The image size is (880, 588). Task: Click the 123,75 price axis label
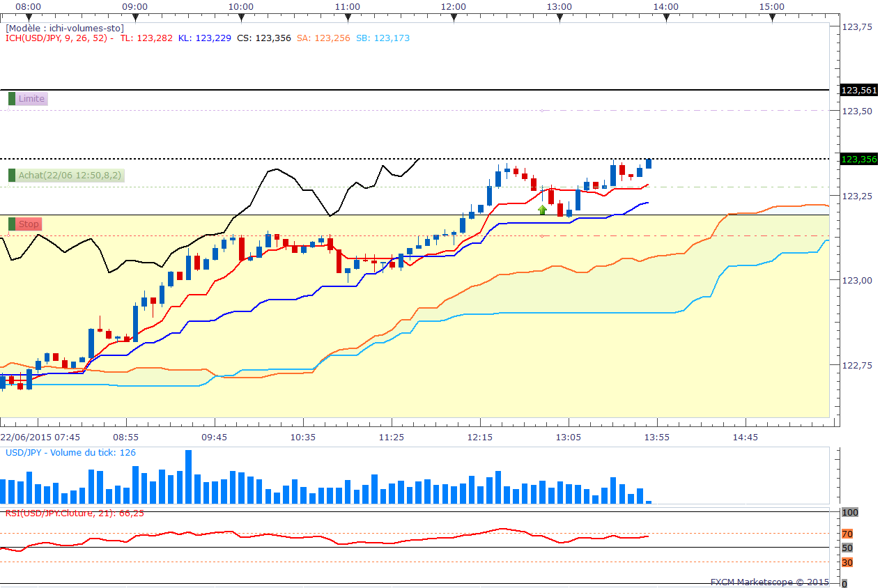tap(857, 26)
